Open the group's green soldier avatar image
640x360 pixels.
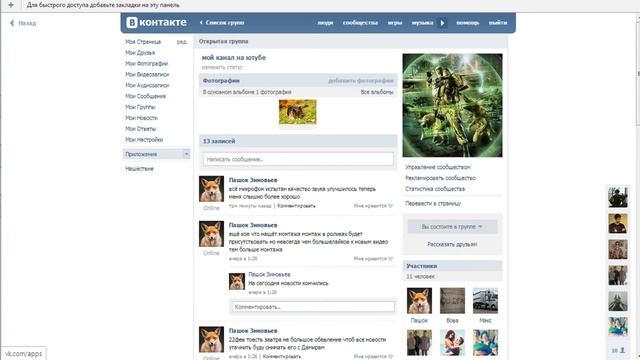[452, 105]
